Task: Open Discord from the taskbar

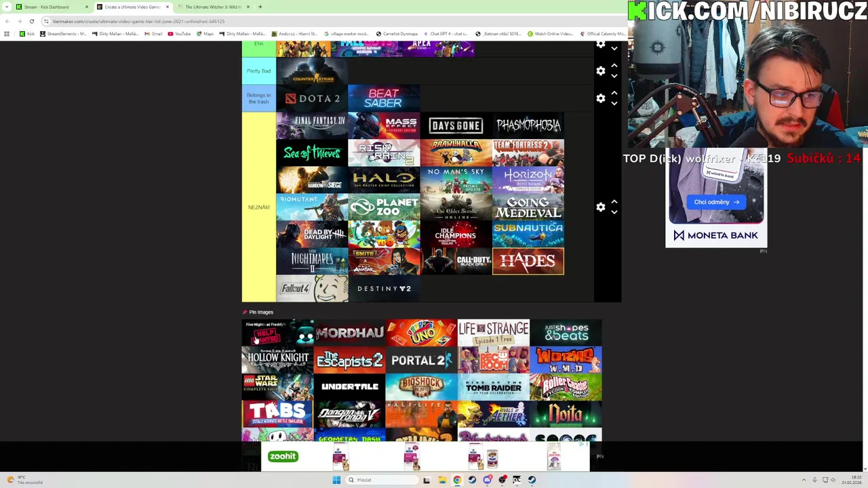Action: coord(487,480)
